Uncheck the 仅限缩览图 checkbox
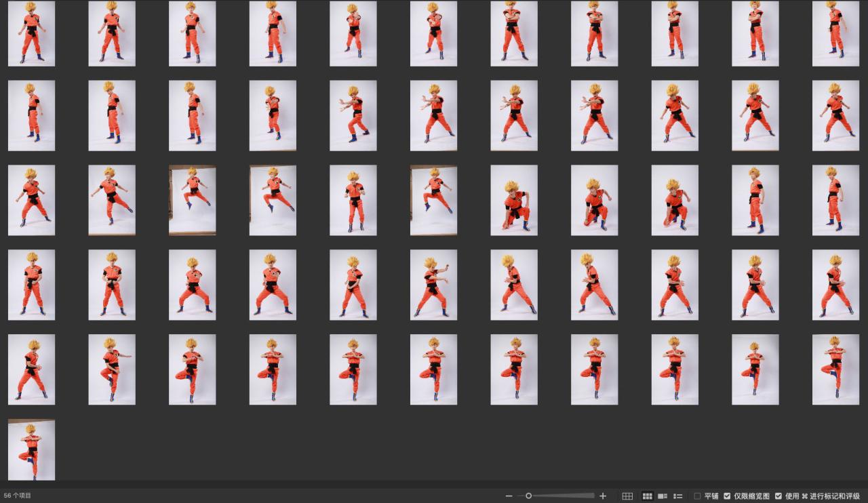The width and height of the screenshot is (868, 503). (x=727, y=496)
